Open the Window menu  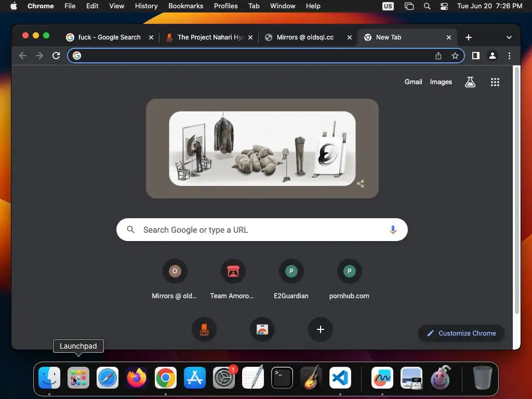283,6
